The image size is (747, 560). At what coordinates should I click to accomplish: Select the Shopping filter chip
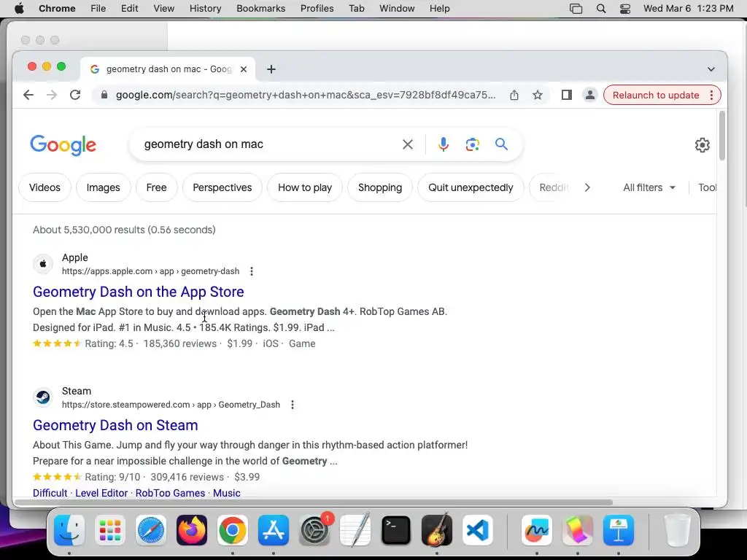pos(380,187)
